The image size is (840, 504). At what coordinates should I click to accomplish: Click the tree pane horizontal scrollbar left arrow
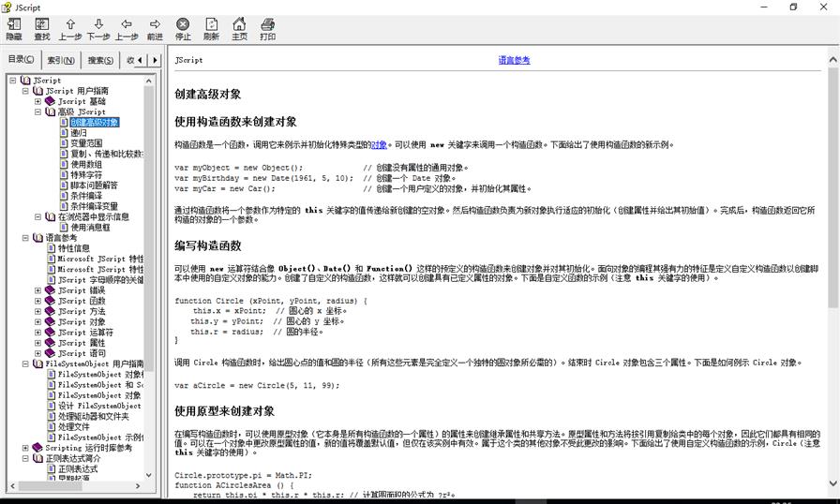(13, 486)
